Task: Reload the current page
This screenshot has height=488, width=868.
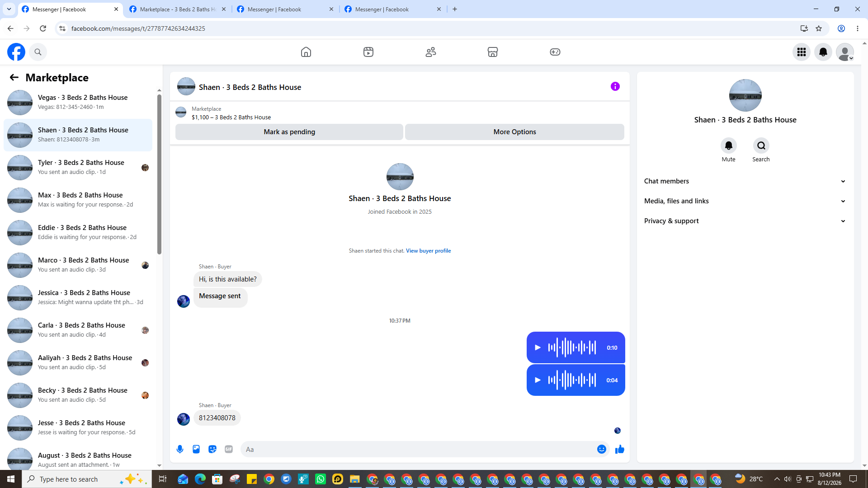Action: click(43, 28)
